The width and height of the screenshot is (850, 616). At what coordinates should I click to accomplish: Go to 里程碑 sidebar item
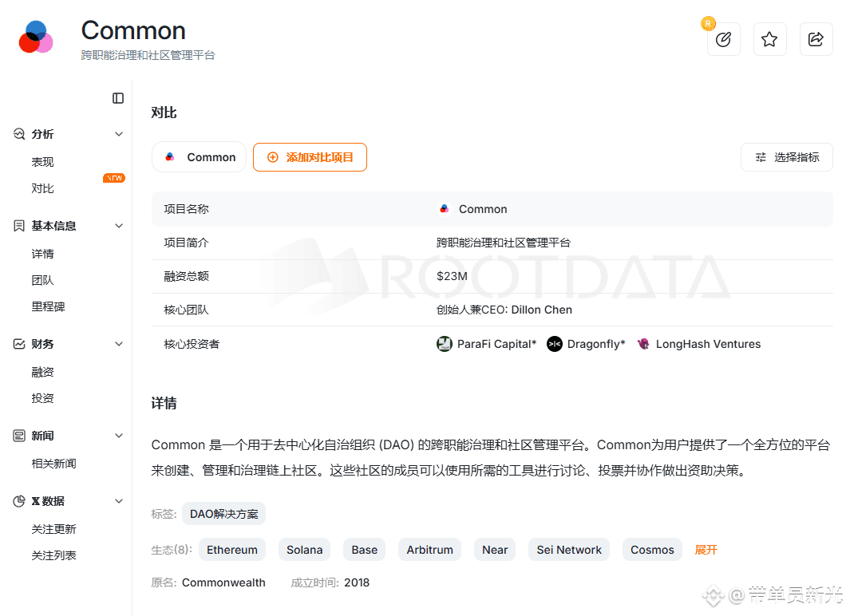(x=48, y=306)
